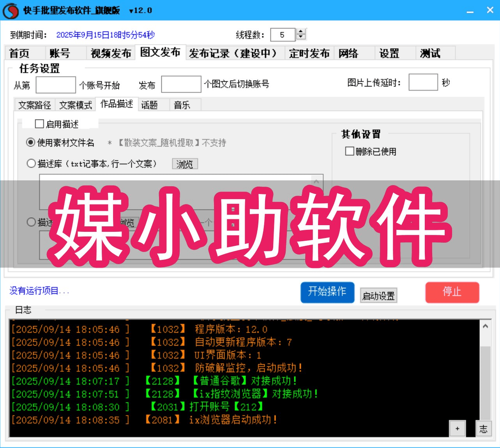Open the 文案模式 sub-tab
The image size is (500, 448).
[x=76, y=105]
